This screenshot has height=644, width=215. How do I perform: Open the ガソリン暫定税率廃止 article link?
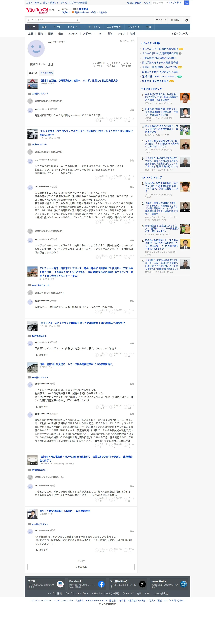pos(65,511)
